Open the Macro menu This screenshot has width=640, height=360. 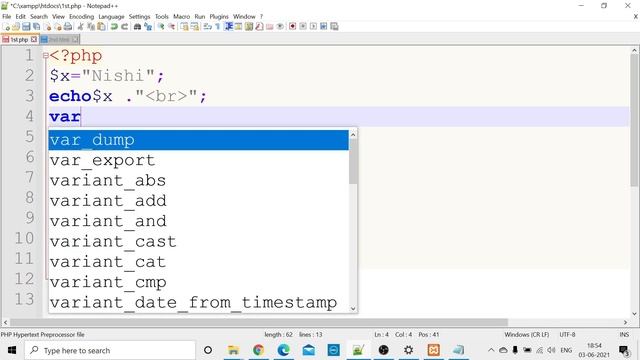(181, 16)
